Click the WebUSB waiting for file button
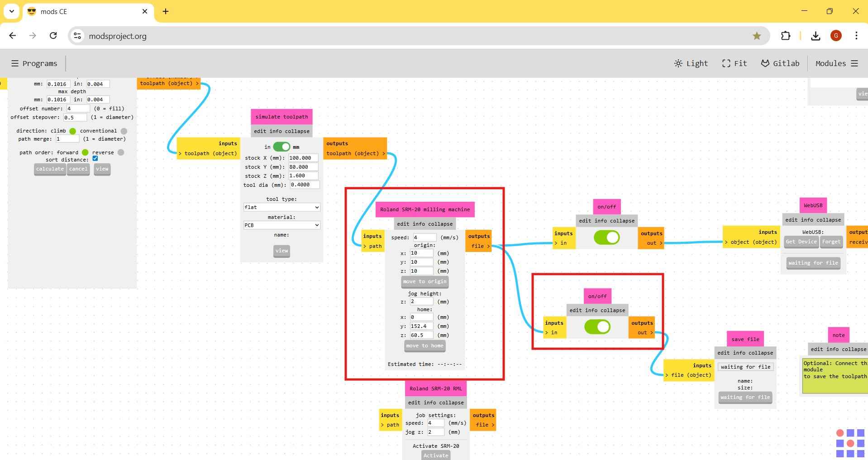This screenshot has height=460, width=868. (x=813, y=263)
